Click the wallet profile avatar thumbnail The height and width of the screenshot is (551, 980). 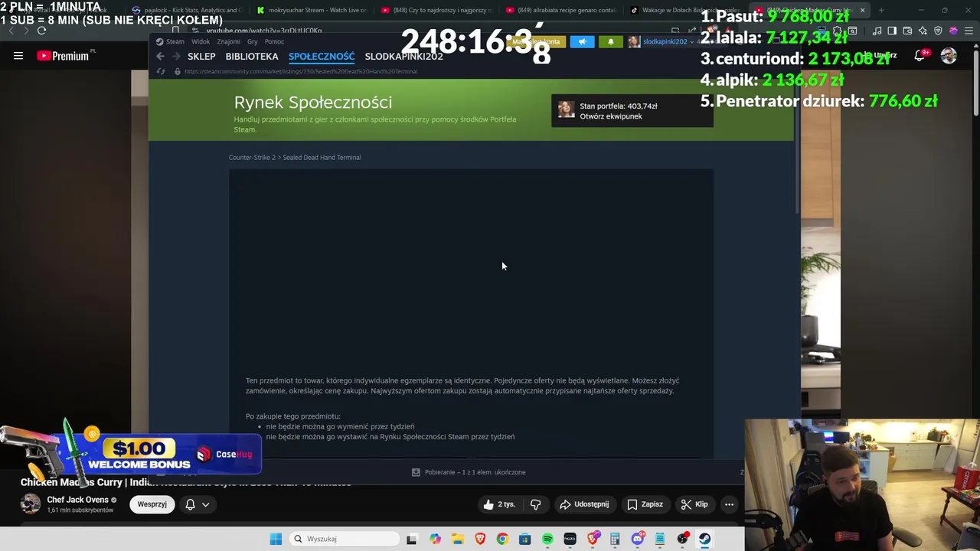[566, 109]
